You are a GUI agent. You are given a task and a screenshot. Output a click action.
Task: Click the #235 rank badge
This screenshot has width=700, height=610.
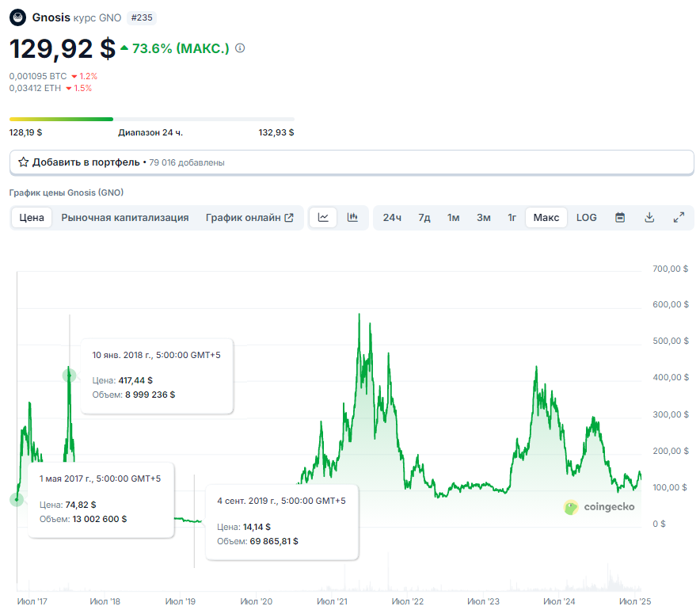142,17
